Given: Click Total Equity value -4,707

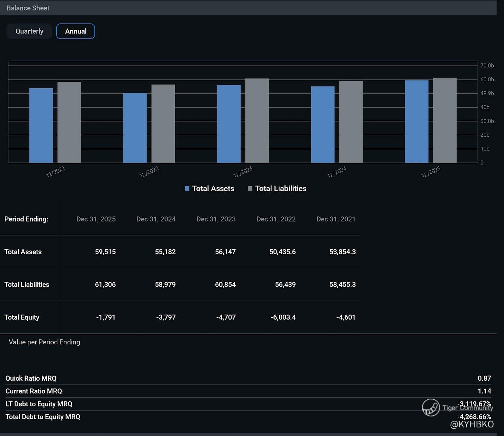Looking at the screenshot, I should click(x=226, y=317).
